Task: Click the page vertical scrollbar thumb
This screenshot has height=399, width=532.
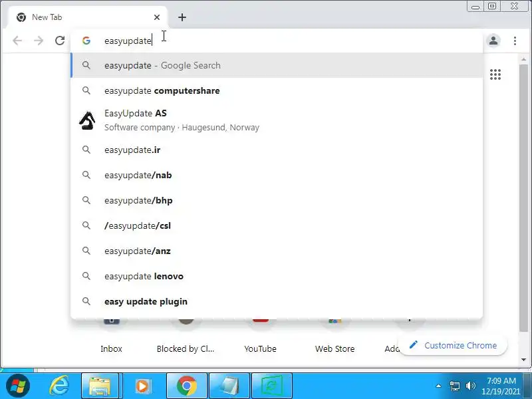Action: pos(523,198)
